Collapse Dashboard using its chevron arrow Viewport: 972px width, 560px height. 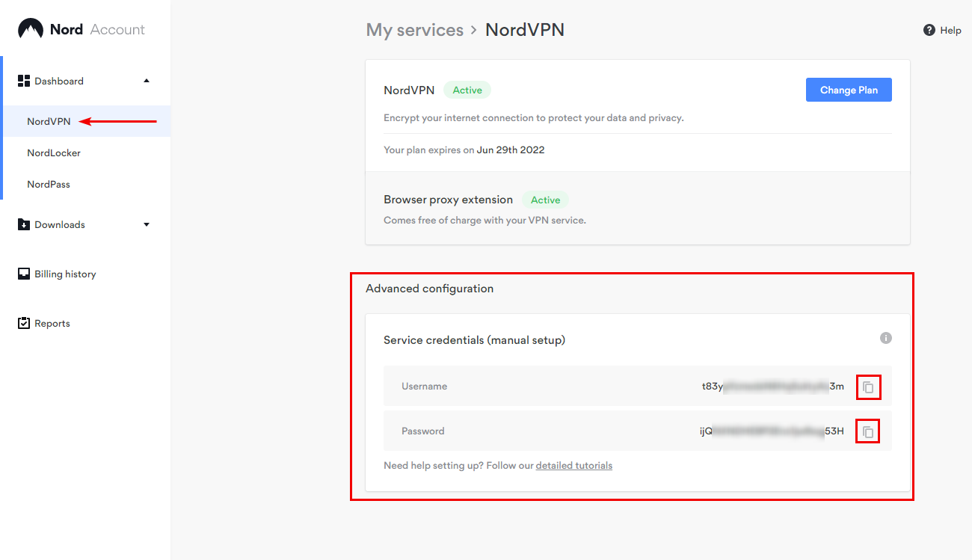pos(147,80)
